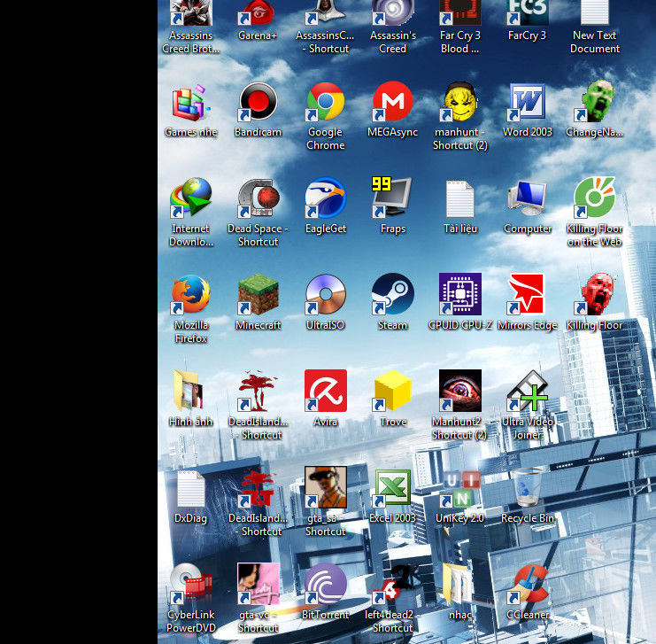Click the Mirrors Edge game icon

point(527,295)
